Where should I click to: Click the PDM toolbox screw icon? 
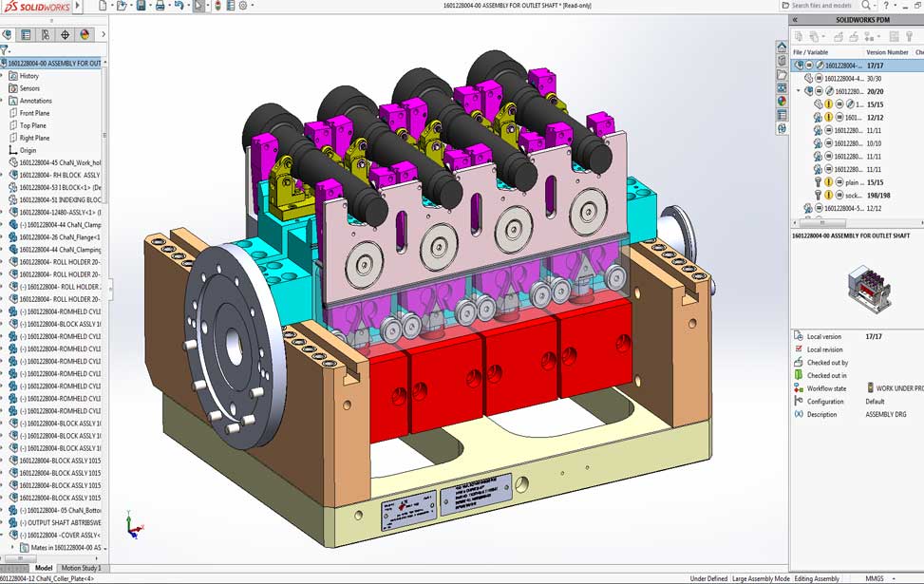(909, 36)
